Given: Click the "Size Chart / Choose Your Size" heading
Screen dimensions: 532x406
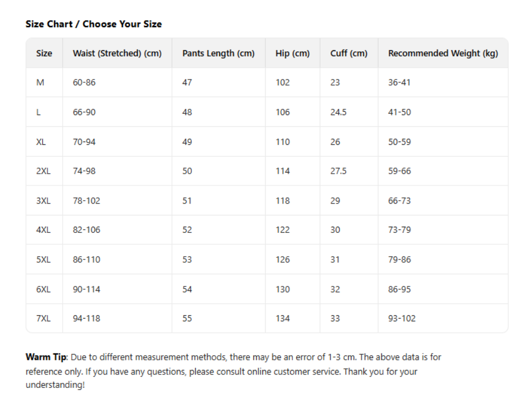Looking at the screenshot, I should pos(94,24).
